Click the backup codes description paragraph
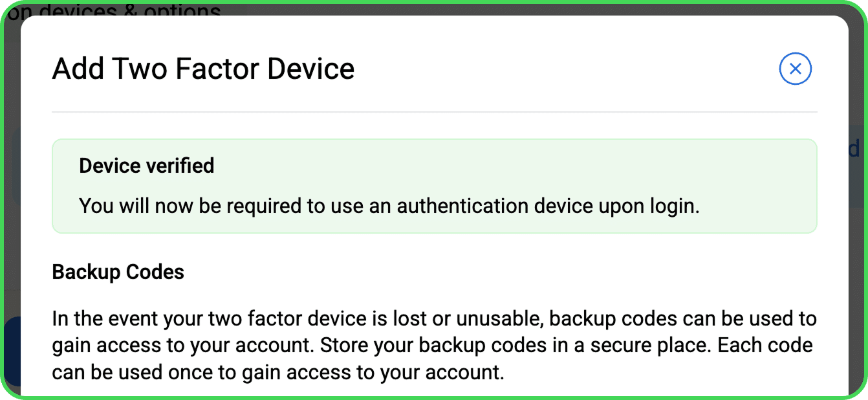The image size is (868, 400). click(x=435, y=346)
